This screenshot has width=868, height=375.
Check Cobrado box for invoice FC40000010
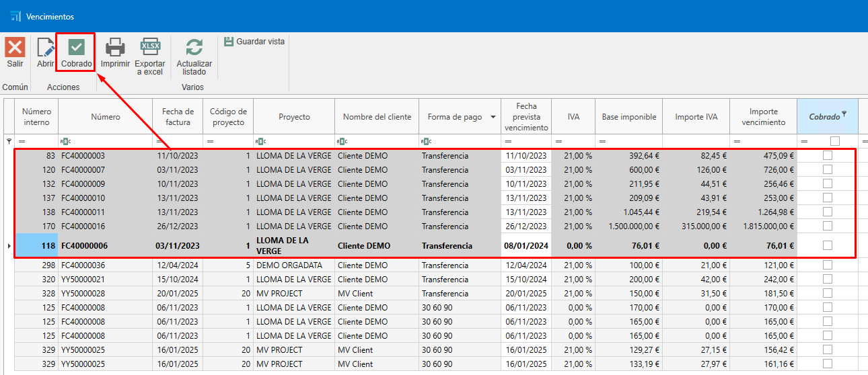tap(828, 198)
